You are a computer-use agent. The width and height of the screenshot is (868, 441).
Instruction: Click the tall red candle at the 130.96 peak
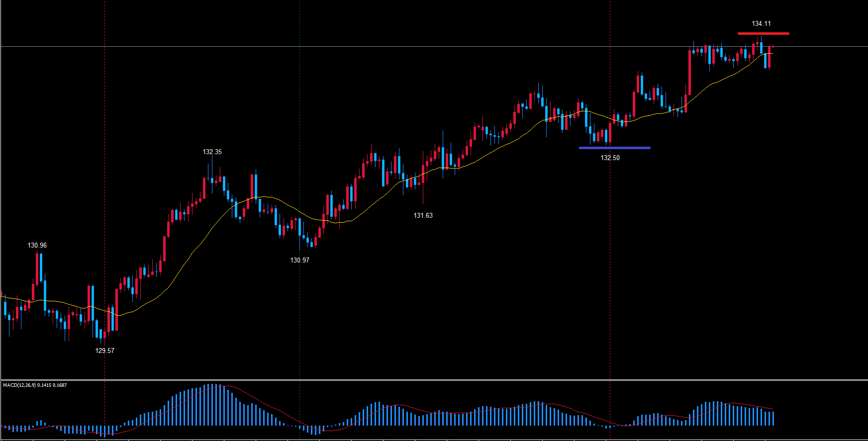[37, 268]
